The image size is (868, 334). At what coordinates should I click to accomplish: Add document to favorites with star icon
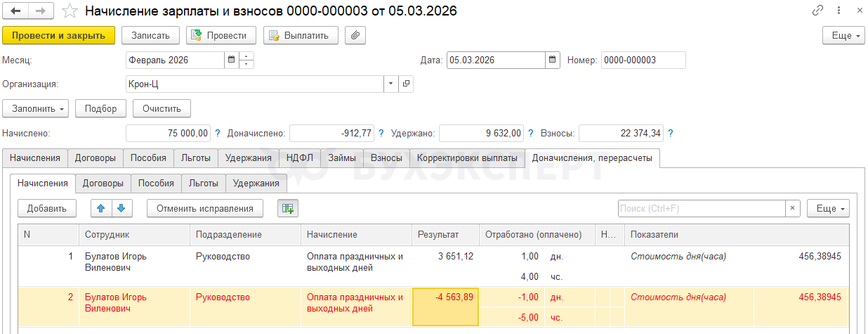point(69,11)
